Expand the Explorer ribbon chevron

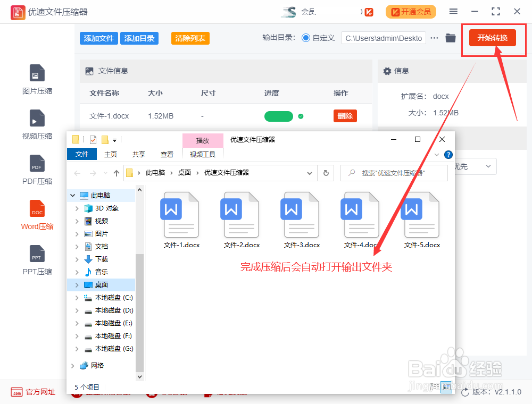point(437,155)
